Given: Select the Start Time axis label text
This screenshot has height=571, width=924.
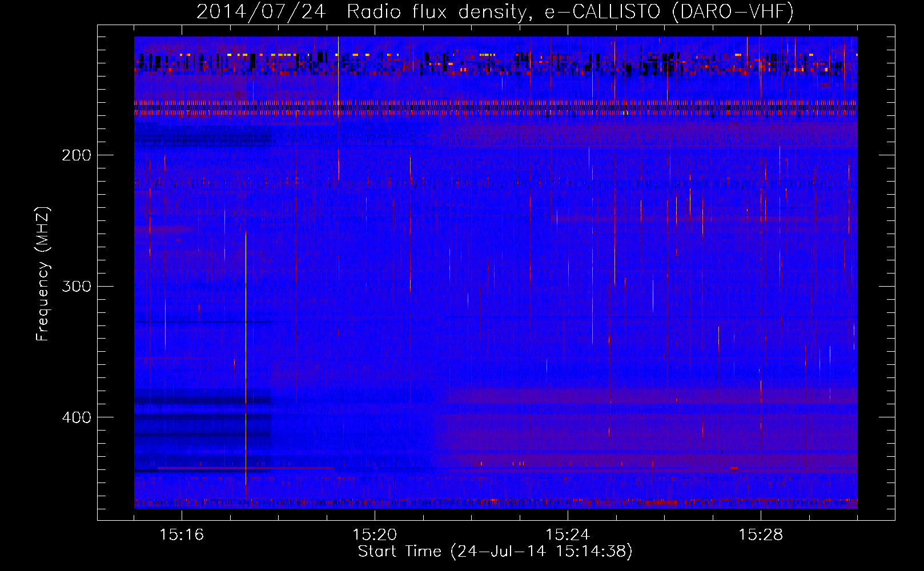Looking at the screenshot, I should click(x=495, y=552).
